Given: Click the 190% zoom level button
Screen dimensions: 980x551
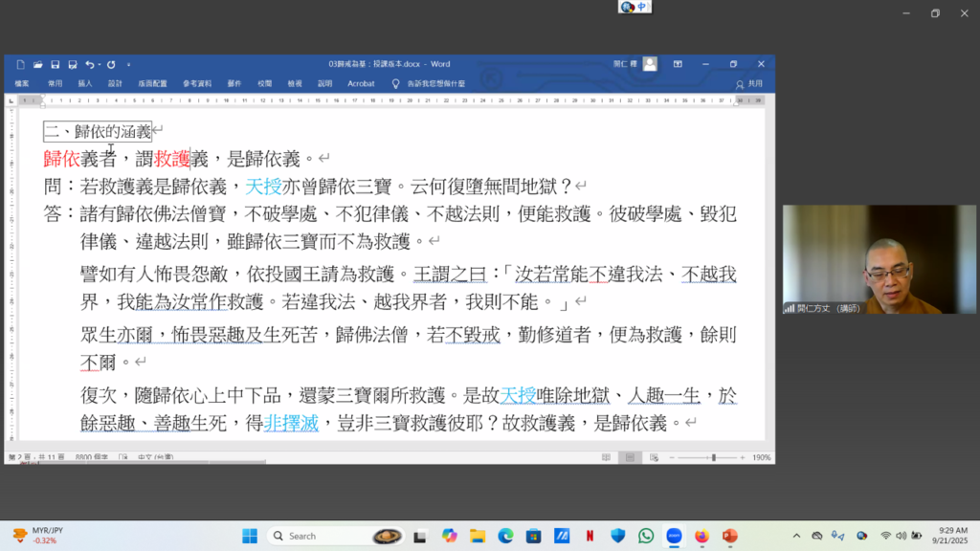Looking at the screenshot, I should point(762,458).
